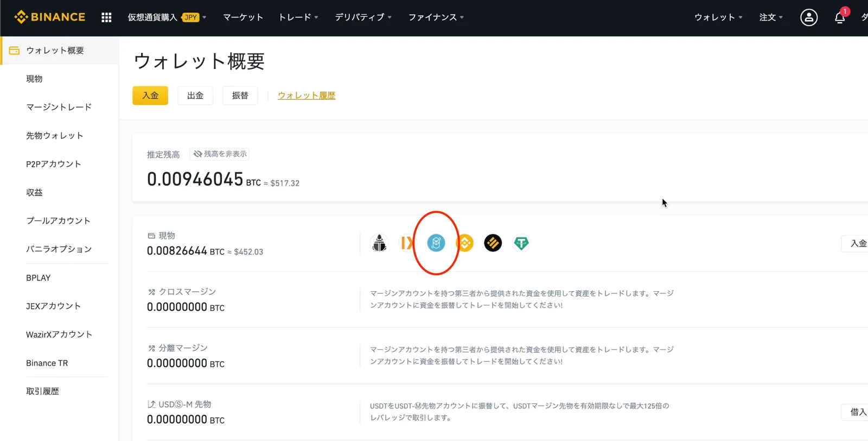This screenshot has height=441, width=868.
Task: Click the card icon beside 現物 balance
Action: pos(151,236)
